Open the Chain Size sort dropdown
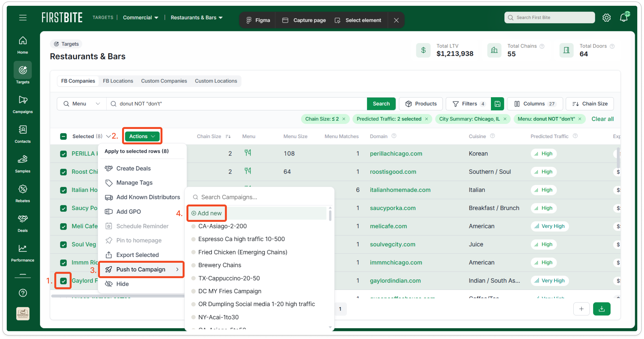Screen dimensions: 644x339 (x=590, y=104)
